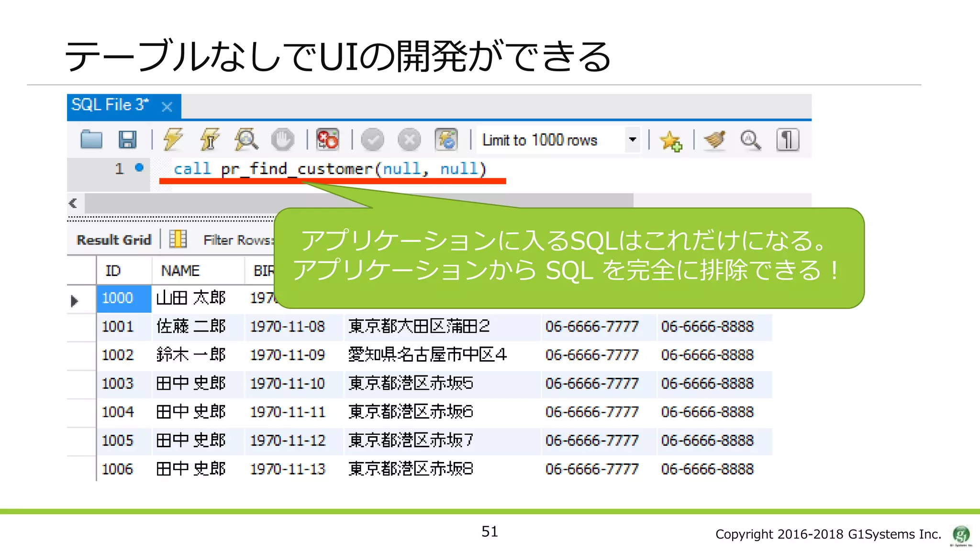Click birthday cell 1970-11-08
980x551 pixels.
294,327
